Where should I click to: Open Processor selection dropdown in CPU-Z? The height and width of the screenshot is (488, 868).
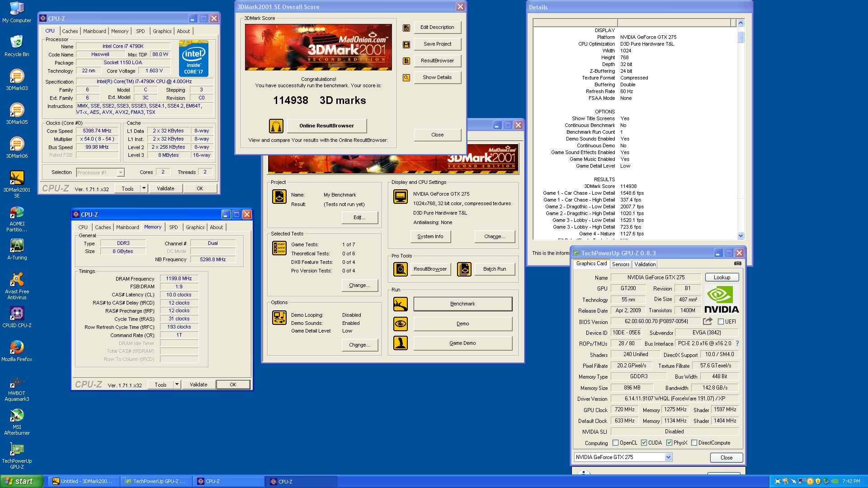click(x=100, y=173)
